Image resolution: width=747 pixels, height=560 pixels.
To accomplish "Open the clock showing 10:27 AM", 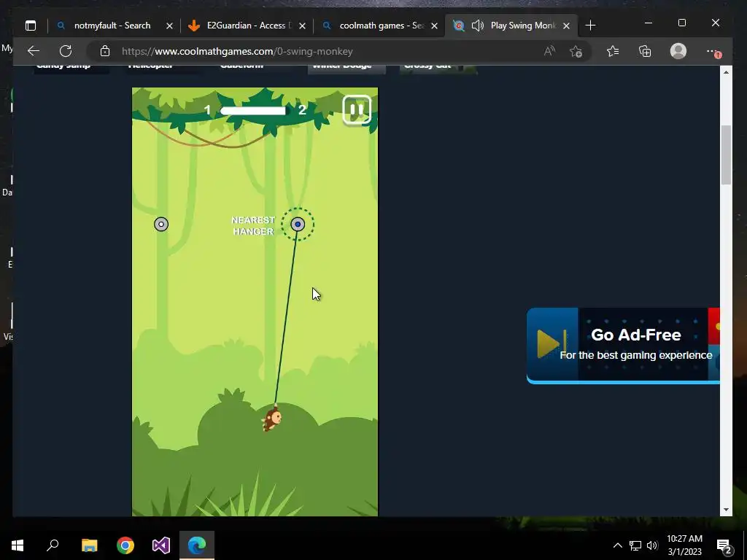I will [x=684, y=545].
